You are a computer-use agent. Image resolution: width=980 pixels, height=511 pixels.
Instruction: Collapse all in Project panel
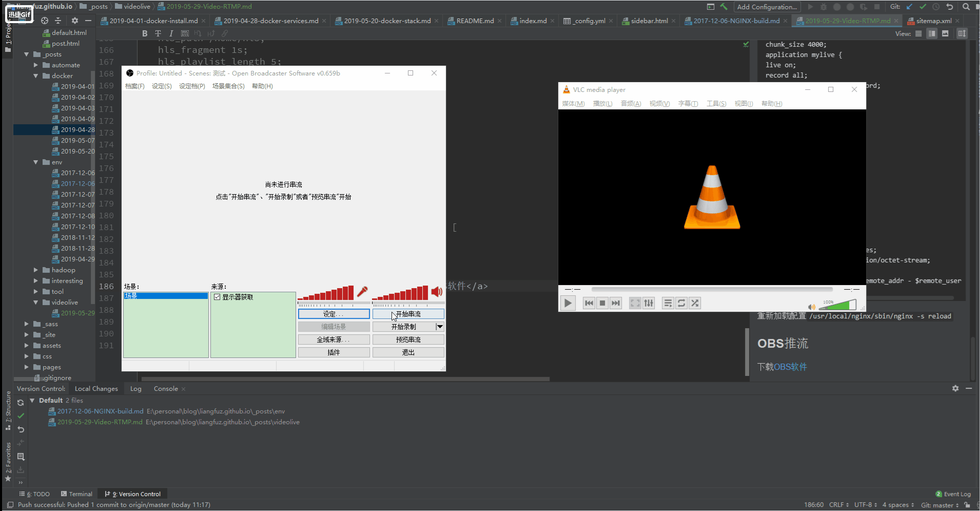click(x=58, y=21)
